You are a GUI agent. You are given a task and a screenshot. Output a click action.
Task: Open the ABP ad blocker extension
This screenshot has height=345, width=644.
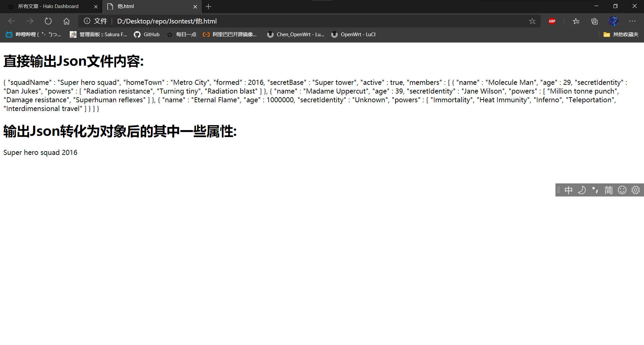pyautogui.click(x=552, y=21)
